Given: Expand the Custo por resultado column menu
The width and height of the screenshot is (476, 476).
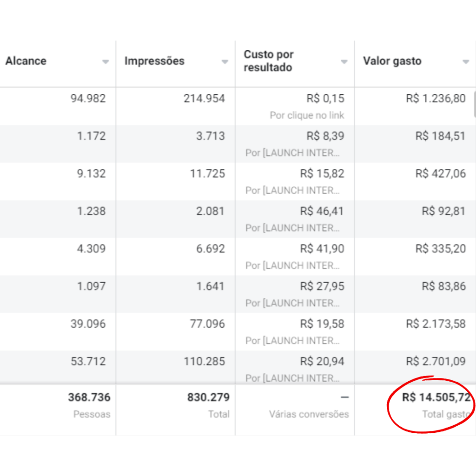Looking at the screenshot, I should [344, 62].
